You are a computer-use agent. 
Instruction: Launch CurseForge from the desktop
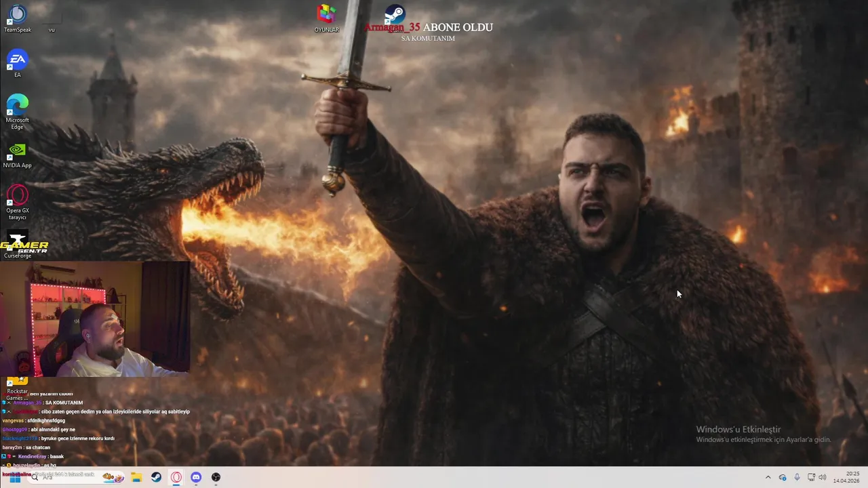pyautogui.click(x=18, y=245)
